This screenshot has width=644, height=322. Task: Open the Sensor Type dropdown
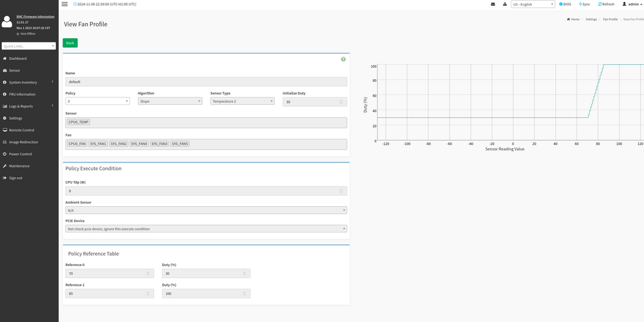coord(242,101)
